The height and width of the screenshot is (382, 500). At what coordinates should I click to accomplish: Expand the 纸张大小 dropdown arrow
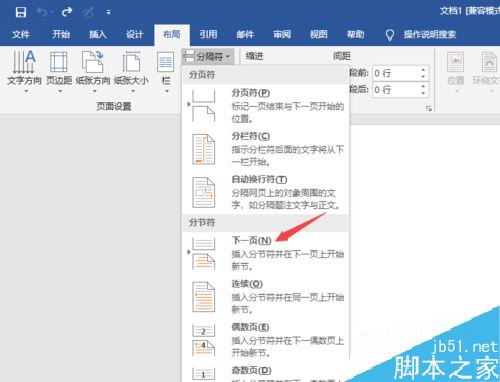click(133, 91)
